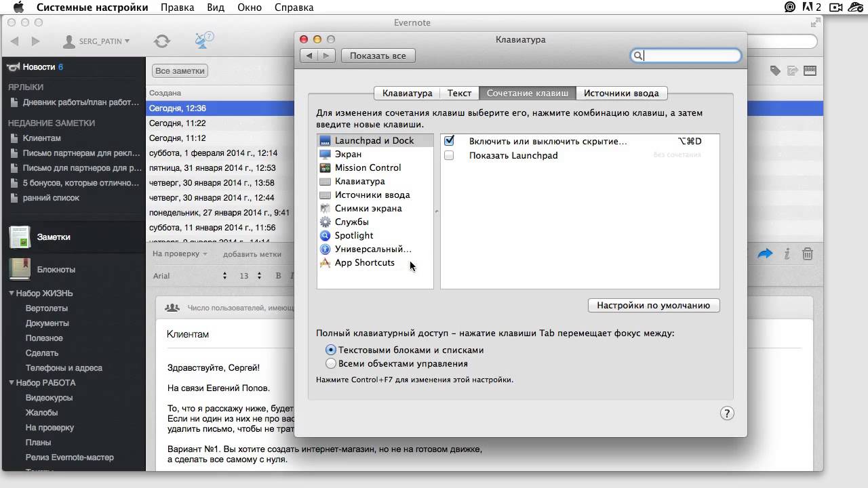Open the Сочетание клавиш tab

[528, 93]
